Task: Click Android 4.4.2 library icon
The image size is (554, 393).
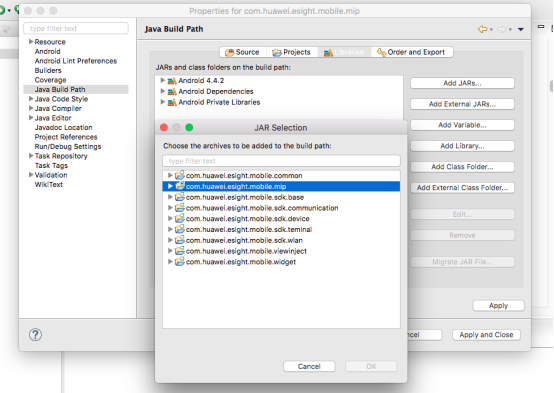Action: pyautogui.click(x=172, y=81)
